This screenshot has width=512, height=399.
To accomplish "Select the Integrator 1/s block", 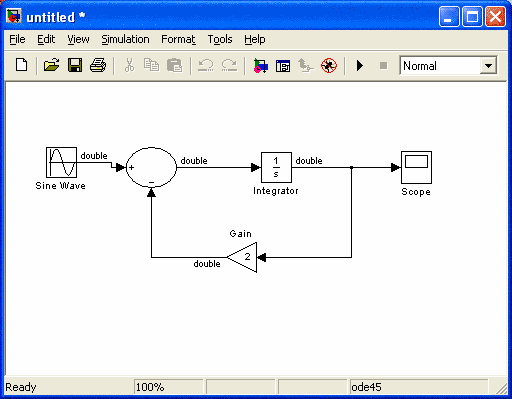I will [276, 167].
